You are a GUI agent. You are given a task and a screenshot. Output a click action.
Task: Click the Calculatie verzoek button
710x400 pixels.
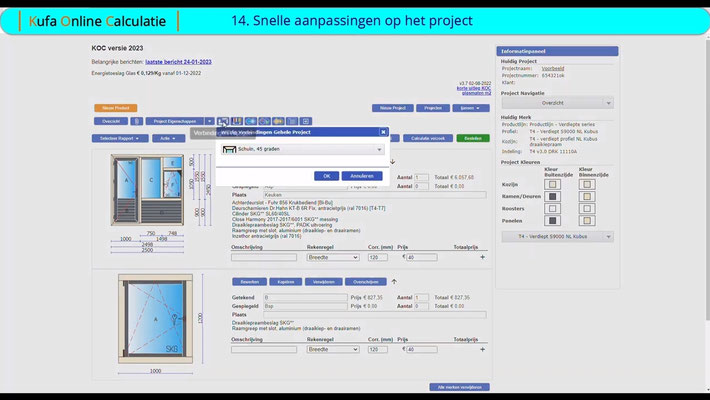point(428,138)
